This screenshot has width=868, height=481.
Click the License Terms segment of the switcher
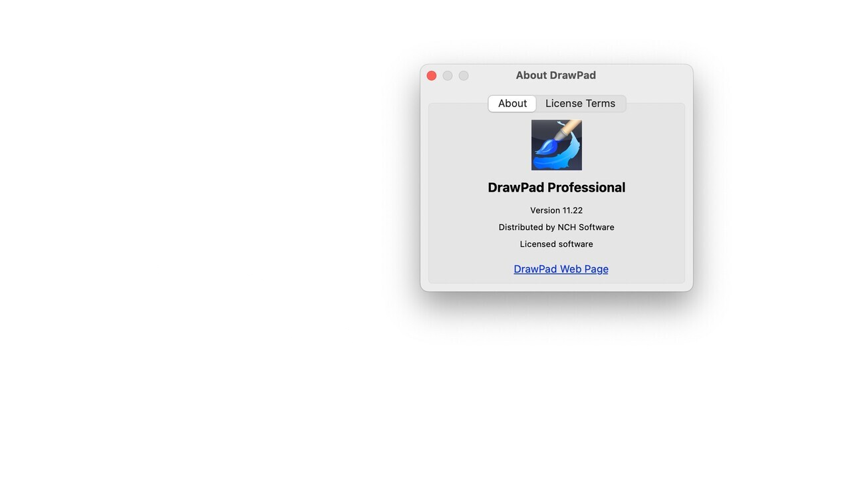tap(580, 103)
